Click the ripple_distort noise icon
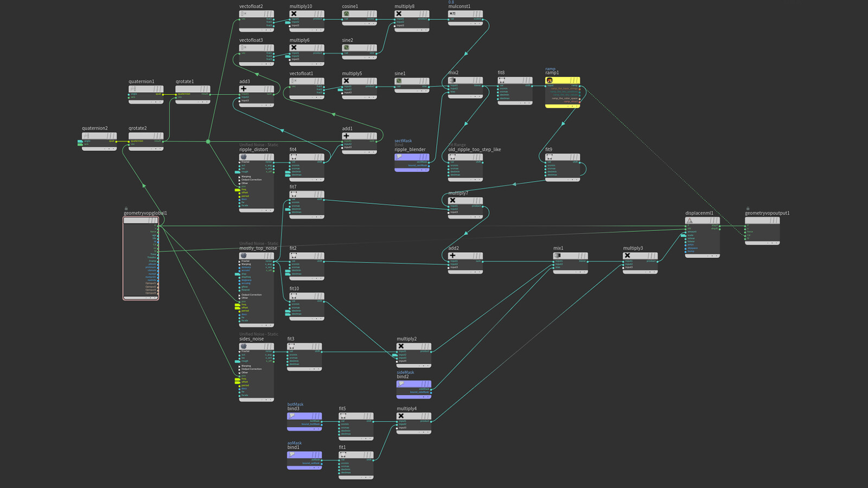This screenshot has height=488, width=868. pos(244,157)
